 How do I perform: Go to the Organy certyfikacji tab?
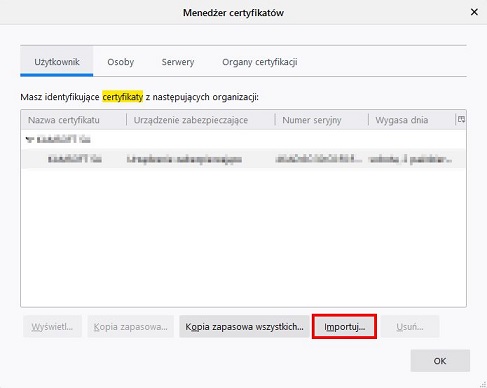[260, 62]
